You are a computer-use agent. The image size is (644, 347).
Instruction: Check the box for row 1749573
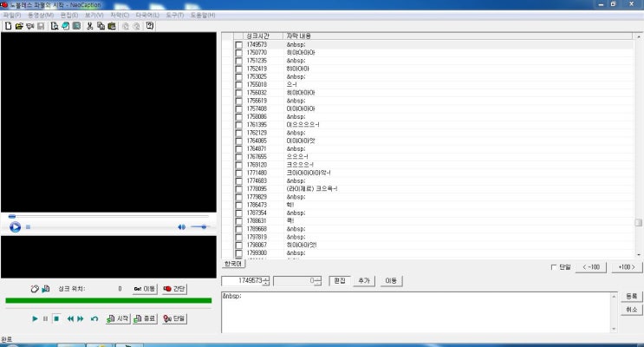238,44
